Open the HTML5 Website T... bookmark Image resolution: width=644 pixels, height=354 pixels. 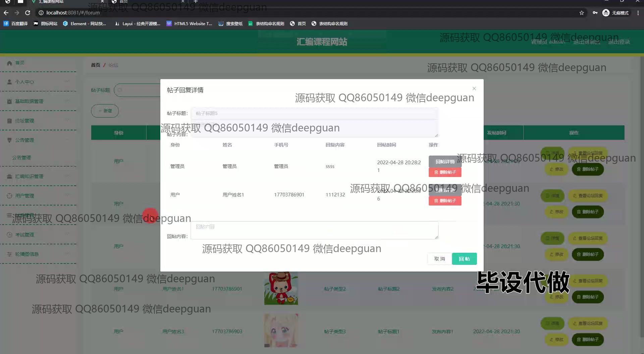(x=190, y=23)
